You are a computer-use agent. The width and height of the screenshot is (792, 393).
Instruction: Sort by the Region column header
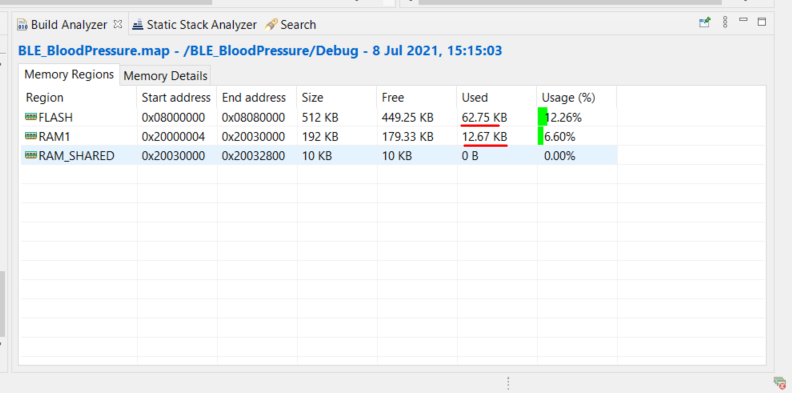(78, 97)
